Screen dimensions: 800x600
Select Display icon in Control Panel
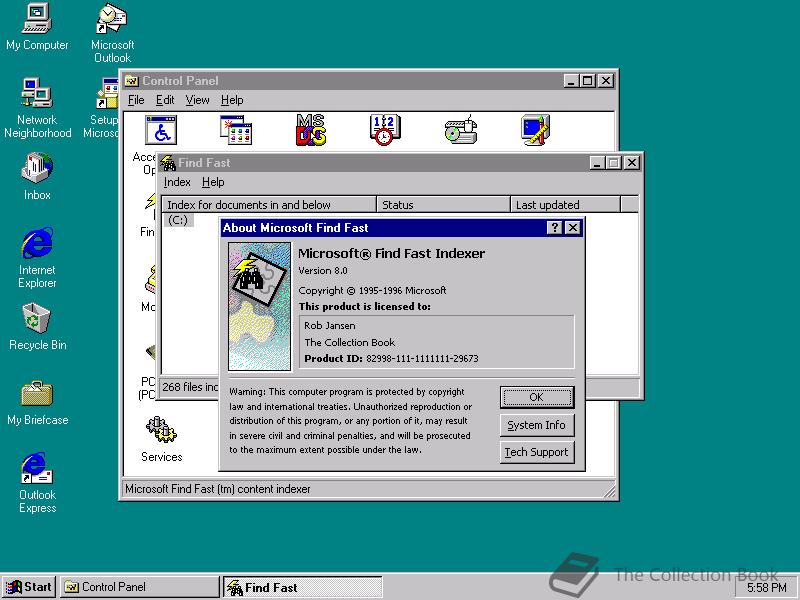535,130
